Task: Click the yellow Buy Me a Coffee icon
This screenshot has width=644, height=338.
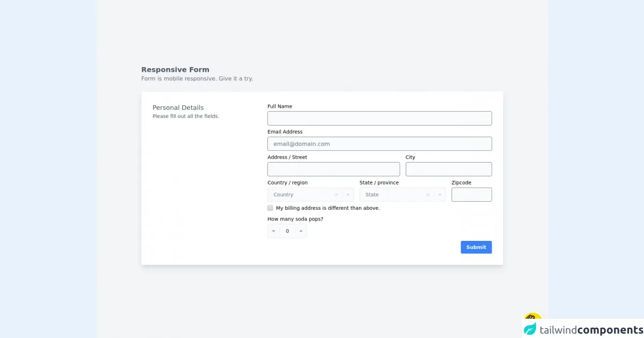Action: pos(533,318)
